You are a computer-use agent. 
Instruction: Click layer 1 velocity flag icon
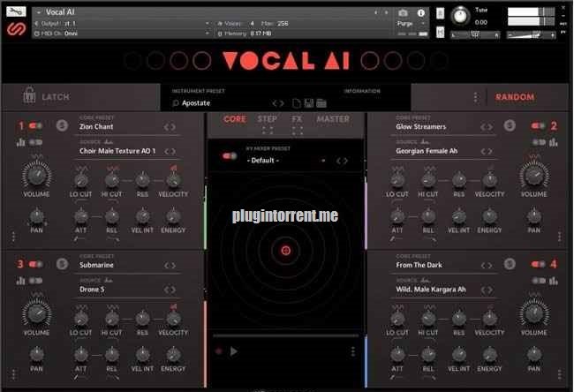[x=173, y=168]
